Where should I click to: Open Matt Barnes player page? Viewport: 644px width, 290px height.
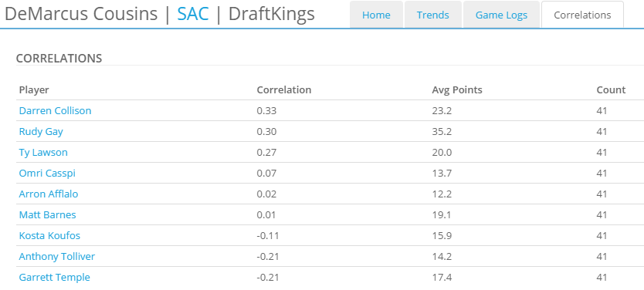pos(47,215)
